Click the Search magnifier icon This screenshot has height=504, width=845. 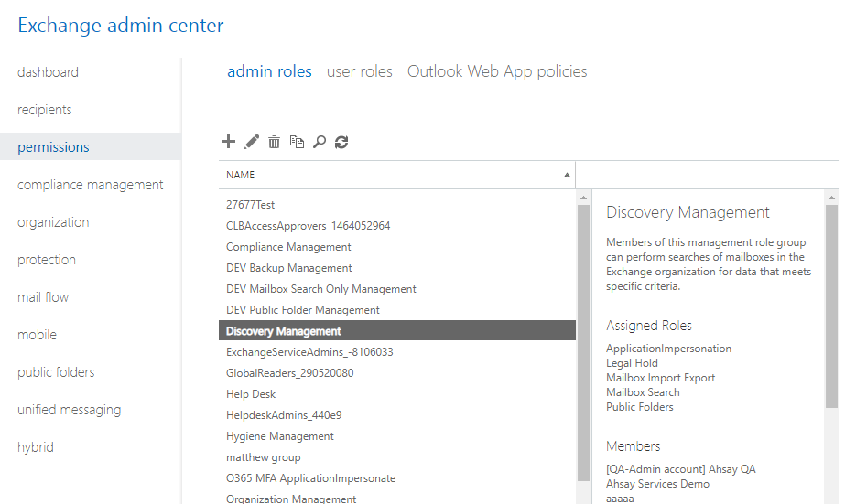click(x=319, y=142)
